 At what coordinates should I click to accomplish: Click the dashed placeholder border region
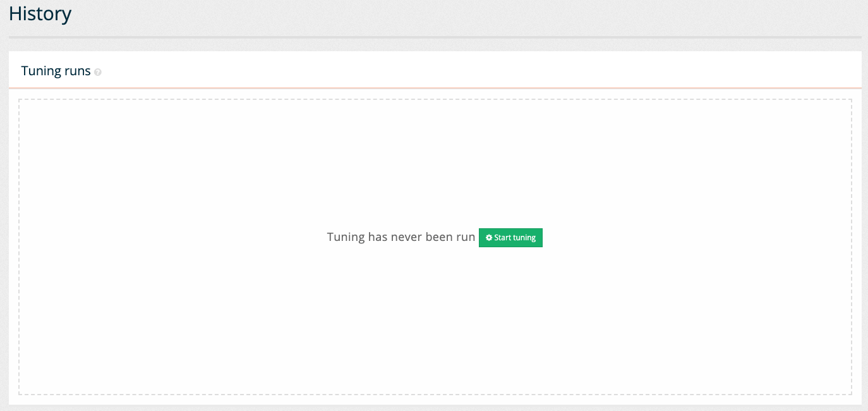(x=436, y=99)
